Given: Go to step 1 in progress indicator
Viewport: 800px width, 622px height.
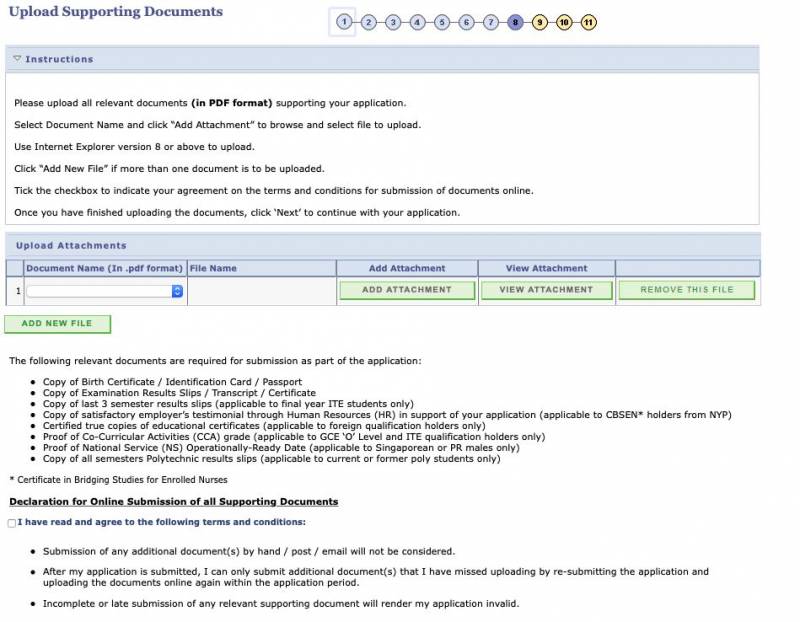Looking at the screenshot, I should pos(344,22).
